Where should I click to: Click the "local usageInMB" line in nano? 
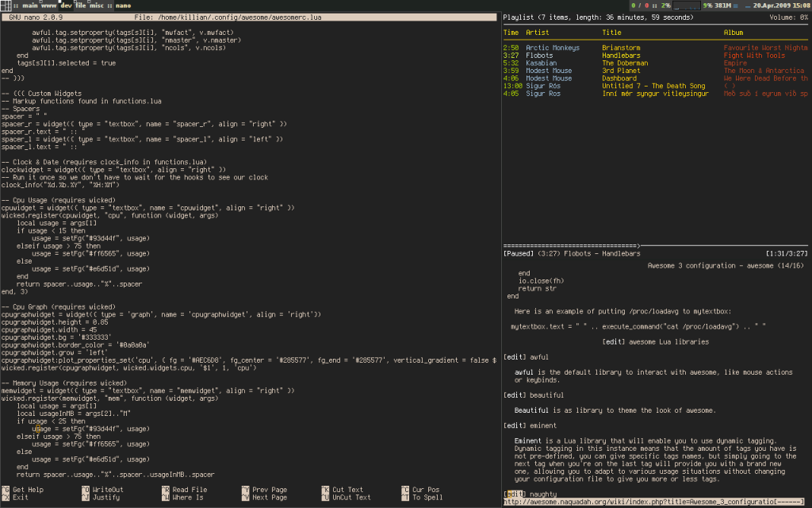74,414
